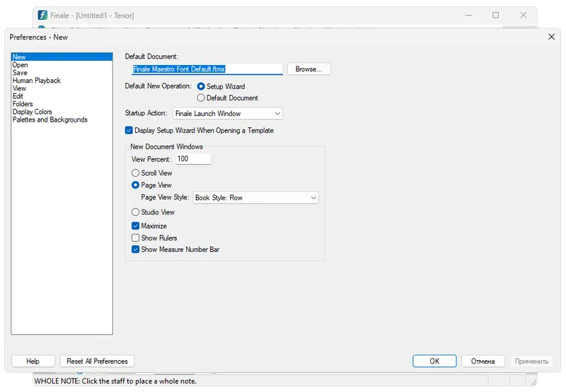Close the Preferences dialog with X
Viewport: 566px width, 392px height.
click(551, 37)
